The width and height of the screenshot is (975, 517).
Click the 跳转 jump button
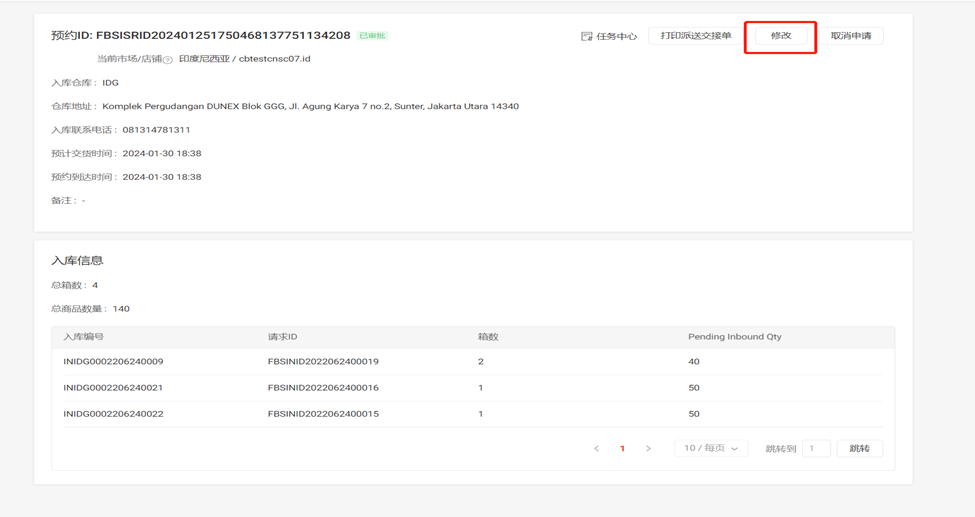pyautogui.click(x=859, y=449)
